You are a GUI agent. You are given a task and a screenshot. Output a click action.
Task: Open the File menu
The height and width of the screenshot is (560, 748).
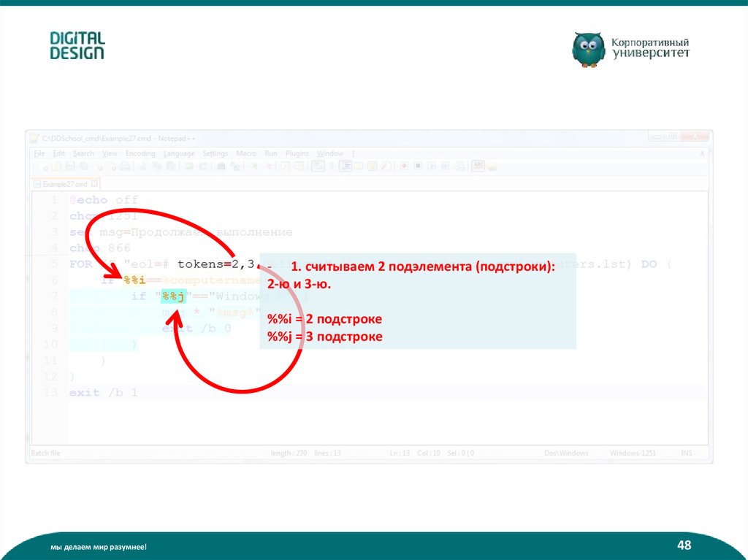pos(39,153)
